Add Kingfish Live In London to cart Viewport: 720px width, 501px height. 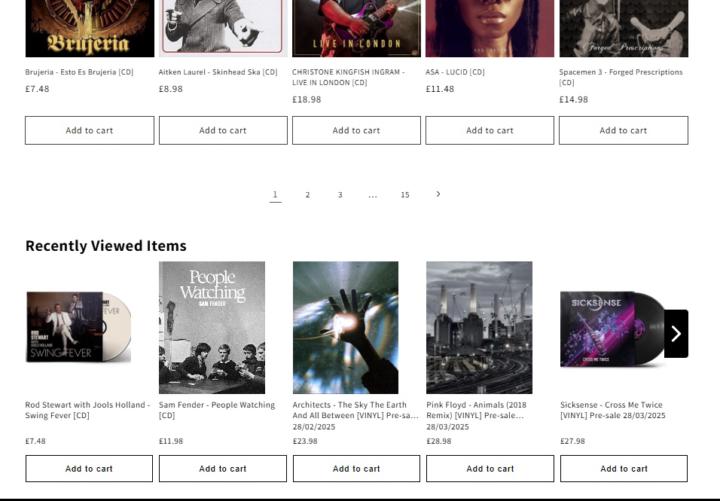(x=356, y=130)
